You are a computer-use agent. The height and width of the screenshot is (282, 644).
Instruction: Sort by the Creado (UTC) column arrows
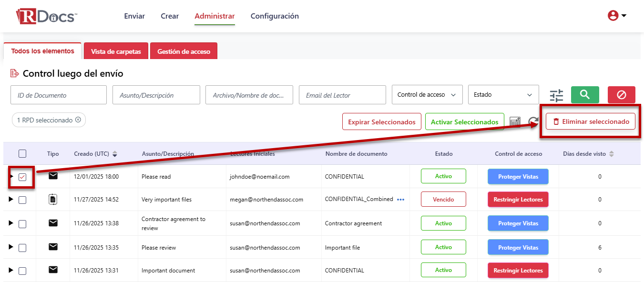click(115, 154)
